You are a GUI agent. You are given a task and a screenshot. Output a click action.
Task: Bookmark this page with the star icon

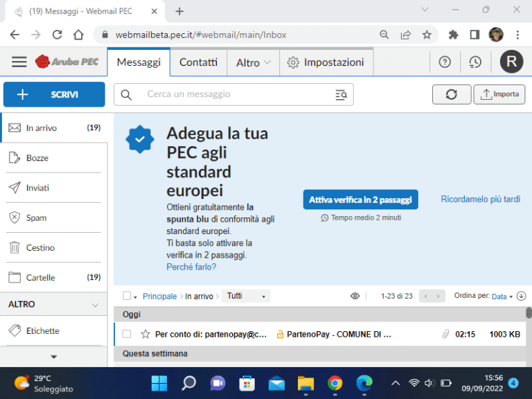(427, 35)
